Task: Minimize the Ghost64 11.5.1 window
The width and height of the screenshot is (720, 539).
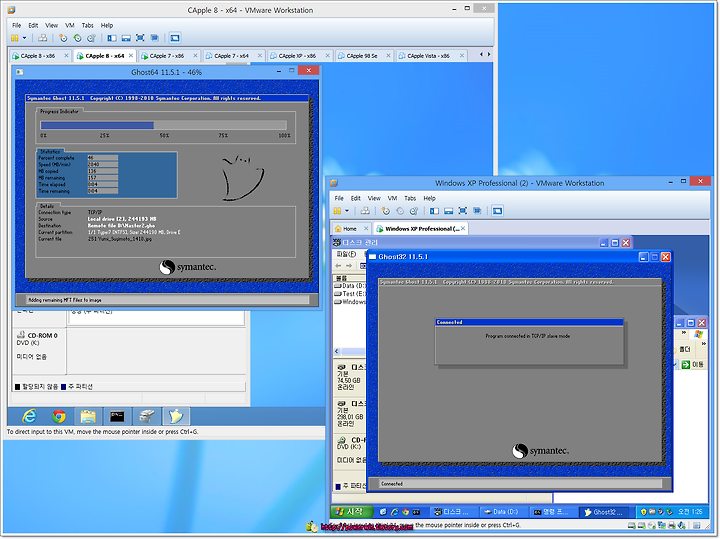Action: [279, 71]
